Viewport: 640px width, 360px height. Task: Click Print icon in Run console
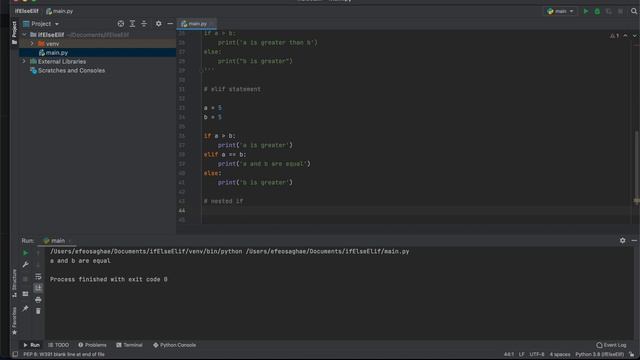click(38, 300)
